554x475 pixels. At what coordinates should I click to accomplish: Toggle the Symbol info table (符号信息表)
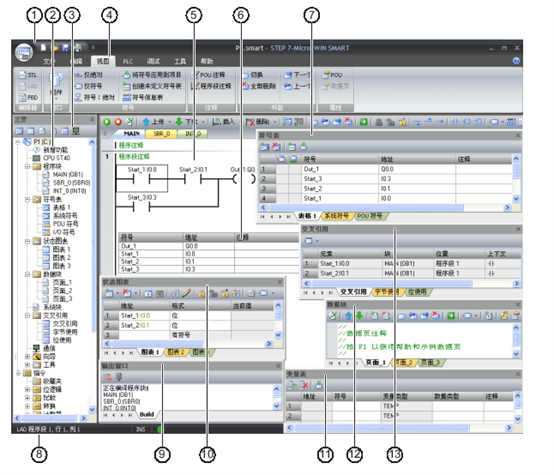pos(143,98)
